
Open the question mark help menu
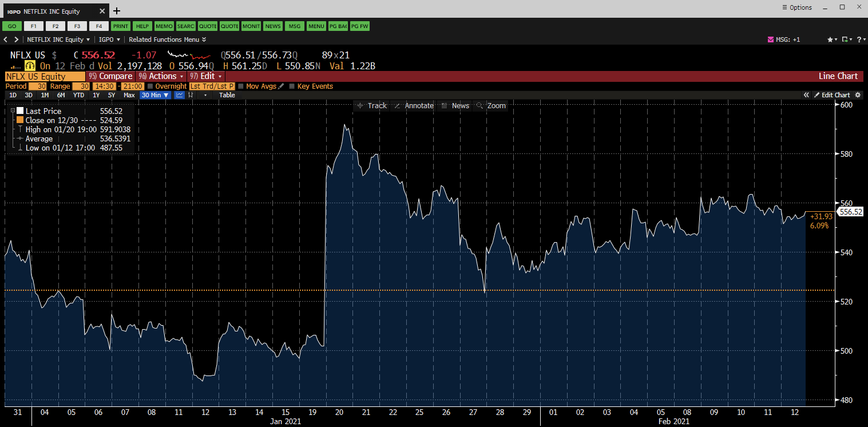pyautogui.click(x=860, y=39)
